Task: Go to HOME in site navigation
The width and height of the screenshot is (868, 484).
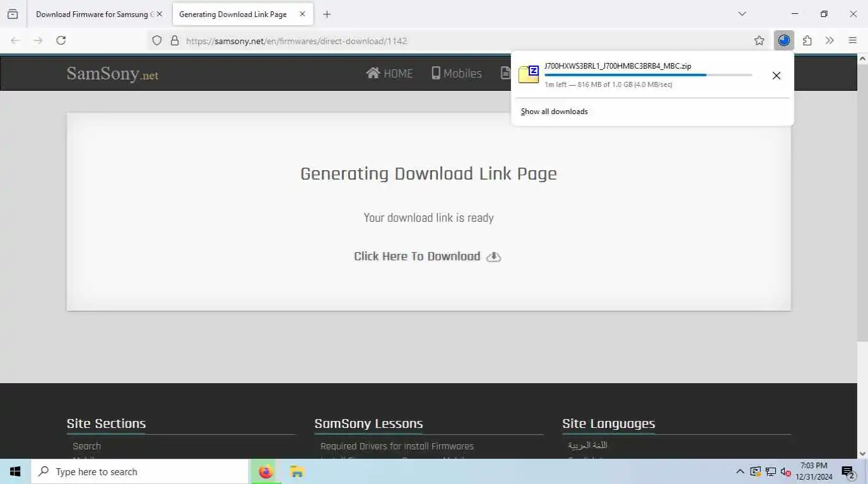Action: tap(389, 73)
